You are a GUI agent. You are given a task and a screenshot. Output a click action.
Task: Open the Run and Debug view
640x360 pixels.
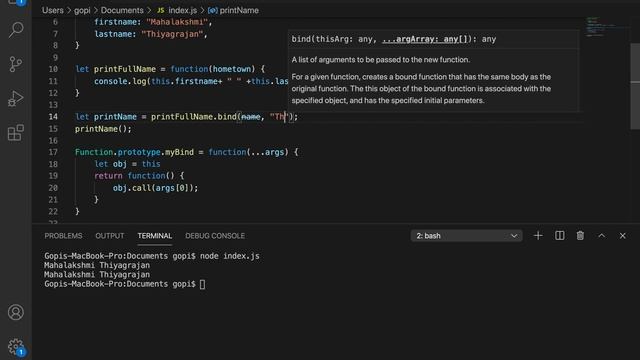[x=16, y=98]
